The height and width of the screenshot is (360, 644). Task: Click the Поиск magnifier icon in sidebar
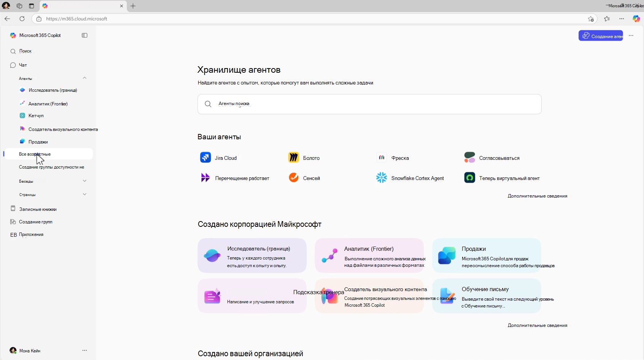tap(13, 51)
